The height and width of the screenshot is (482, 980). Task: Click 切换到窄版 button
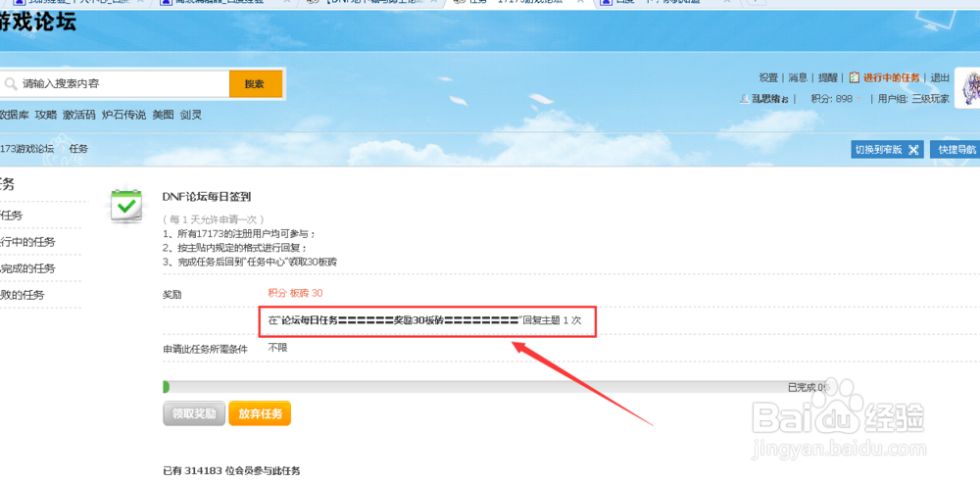point(888,150)
